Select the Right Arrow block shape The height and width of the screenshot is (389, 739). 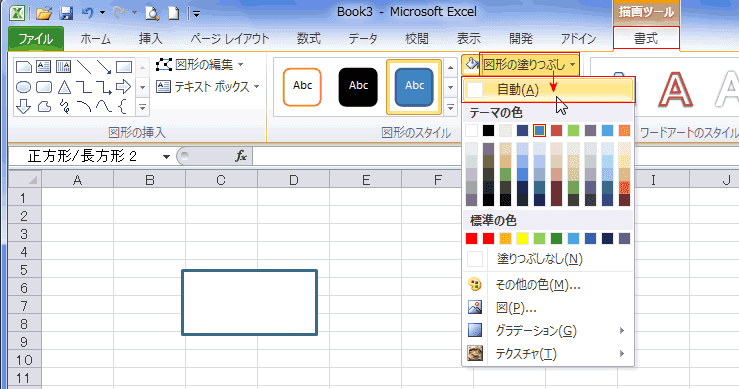pyautogui.click(x=123, y=86)
